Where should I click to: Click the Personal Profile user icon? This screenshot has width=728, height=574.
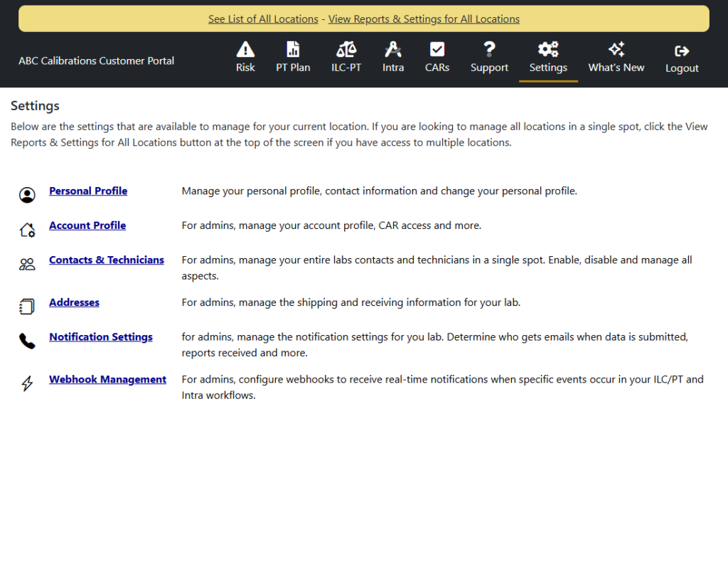pyautogui.click(x=27, y=195)
